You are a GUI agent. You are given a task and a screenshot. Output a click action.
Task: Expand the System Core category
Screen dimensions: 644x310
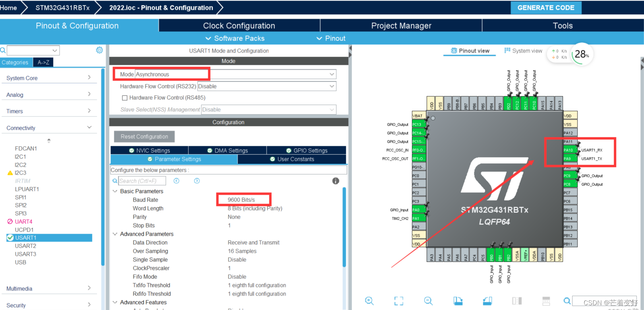[49, 78]
